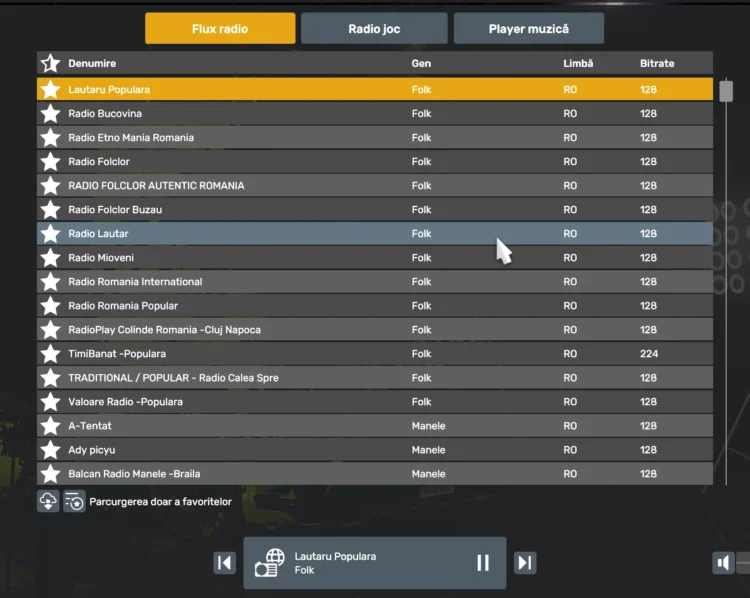750x598 pixels.
Task: Sort the list by Gen column
Action: coord(421,63)
